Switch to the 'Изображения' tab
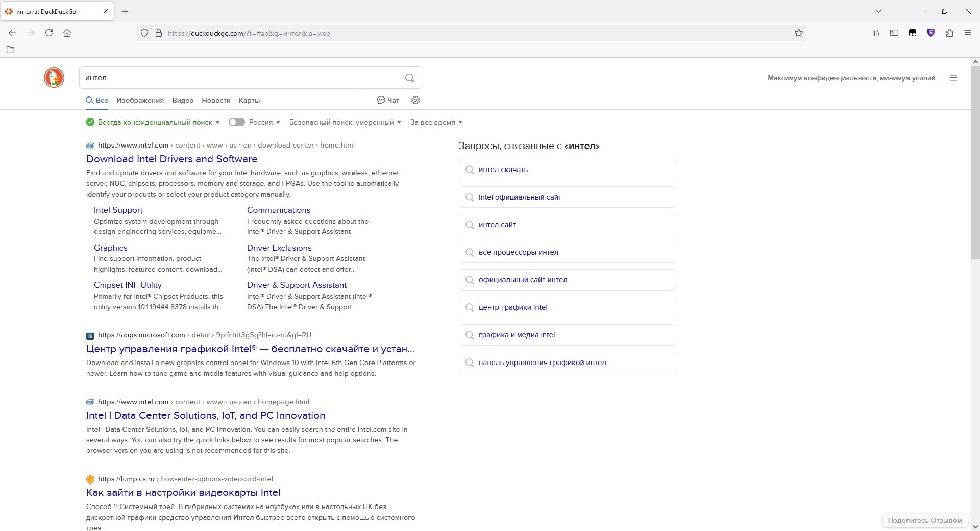980x531 pixels. (x=140, y=100)
